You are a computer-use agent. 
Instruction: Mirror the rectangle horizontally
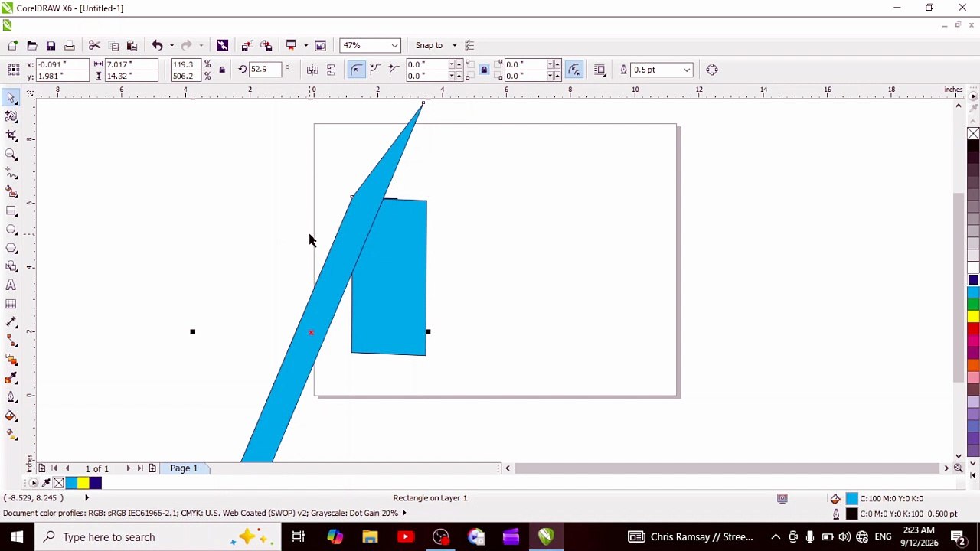point(312,70)
